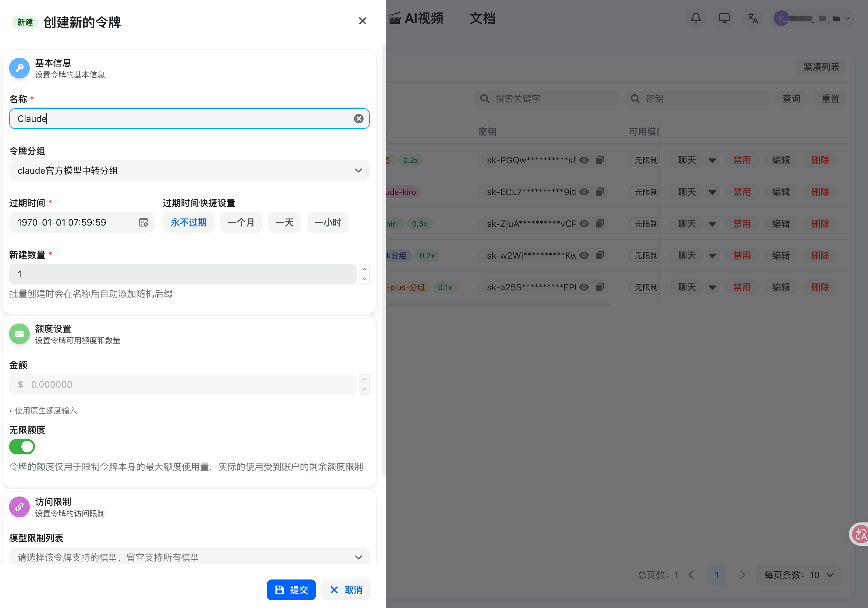Cancel token creation

coord(346,590)
